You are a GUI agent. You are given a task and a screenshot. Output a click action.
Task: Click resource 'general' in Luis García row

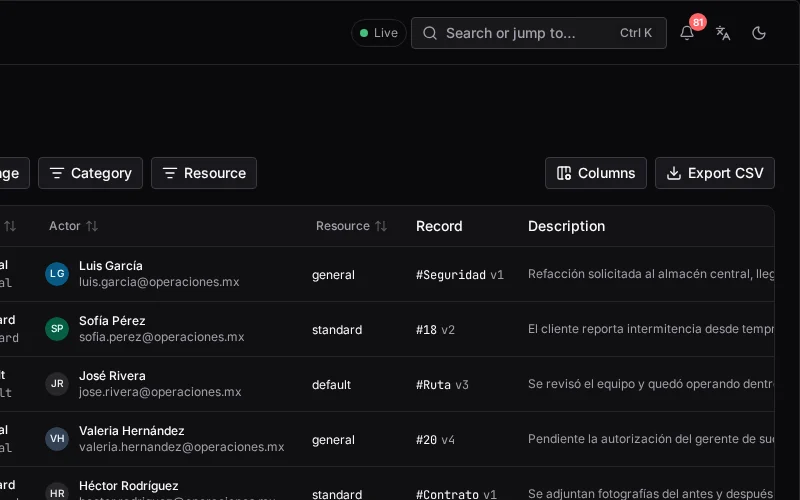(x=333, y=275)
